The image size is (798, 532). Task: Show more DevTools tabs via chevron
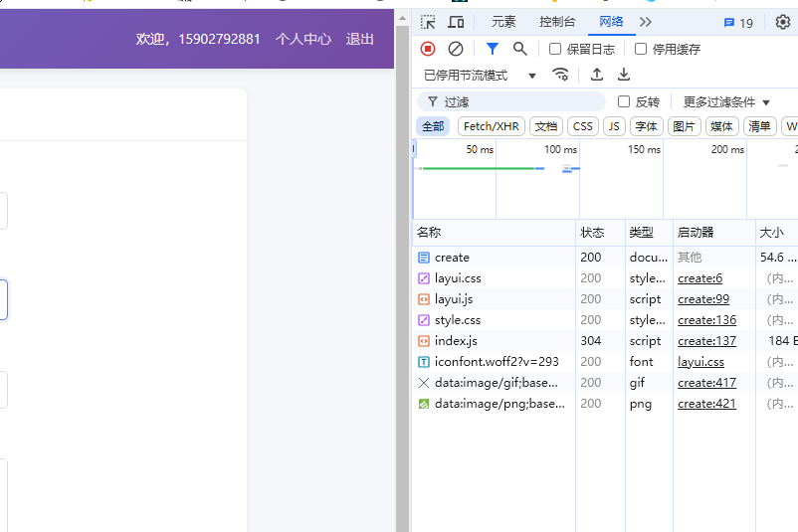pyautogui.click(x=646, y=22)
